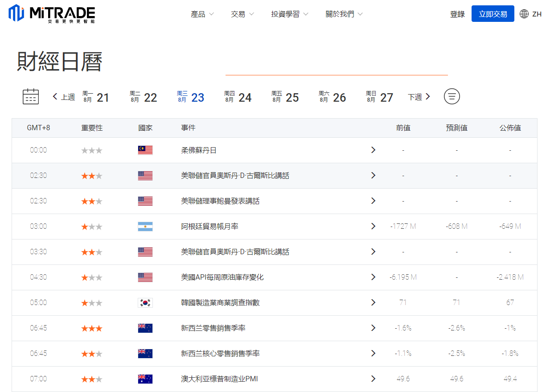Expand the 新西兰零售銷售季率 event arrow
Image resolution: width=546 pixels, height=392 pixels.
pos(373,328)
